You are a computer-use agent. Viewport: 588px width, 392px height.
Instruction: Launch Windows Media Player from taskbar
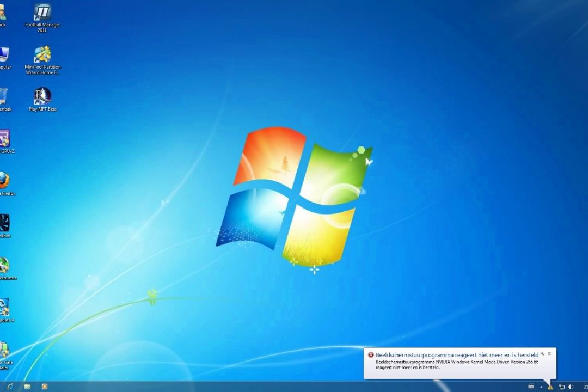[45, 387]
